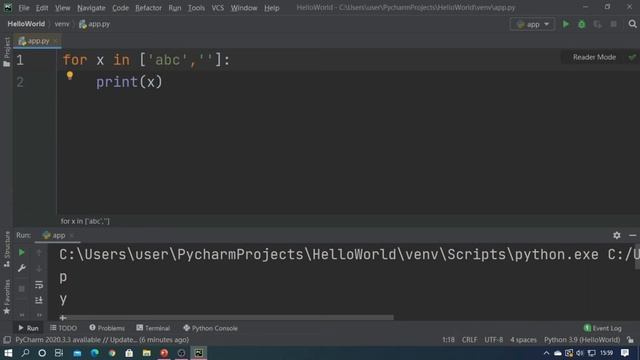Open the File menu
The image size is (640, 360).
24,8
